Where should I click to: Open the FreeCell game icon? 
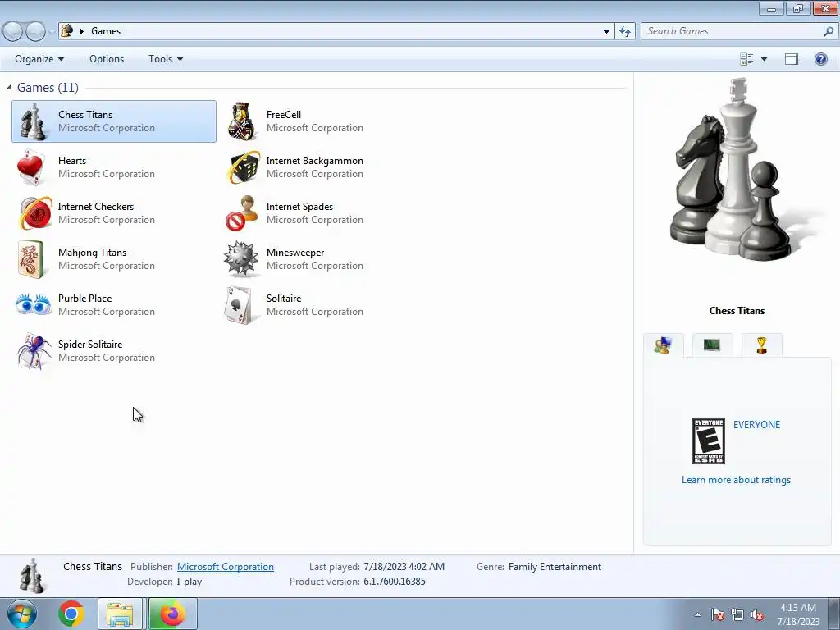241,121
